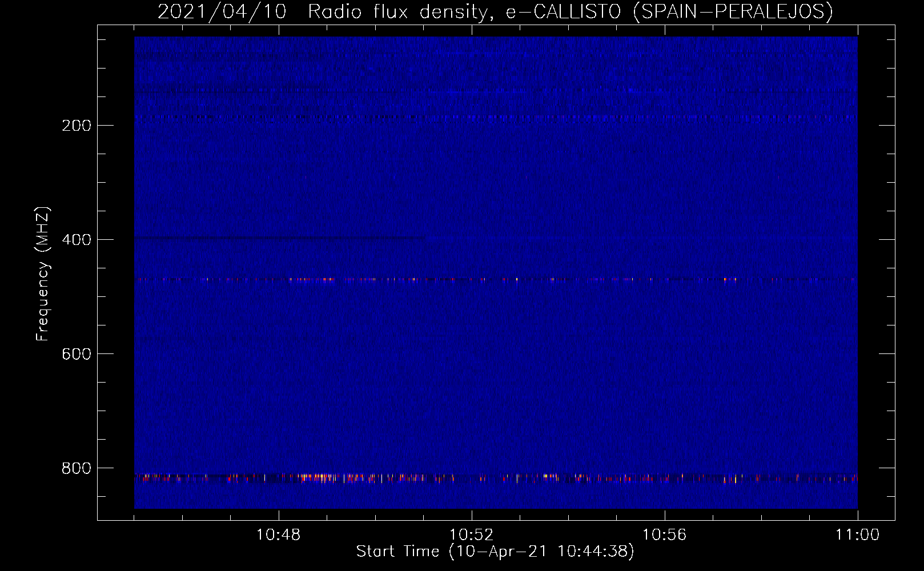This screenshot has height=571, width=924.
Task: Click the 200 frequency tick label
Action: pyautogui.click(x=77, y=126)
